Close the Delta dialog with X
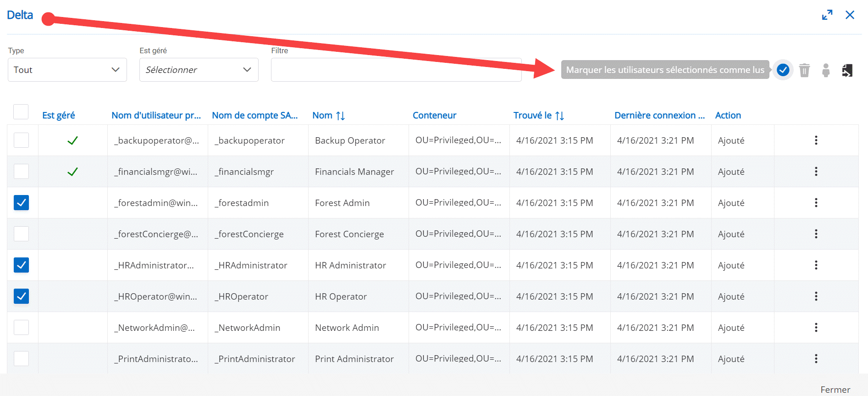The width and height of the screenshot is (868, 396). [x=850, y=15]
